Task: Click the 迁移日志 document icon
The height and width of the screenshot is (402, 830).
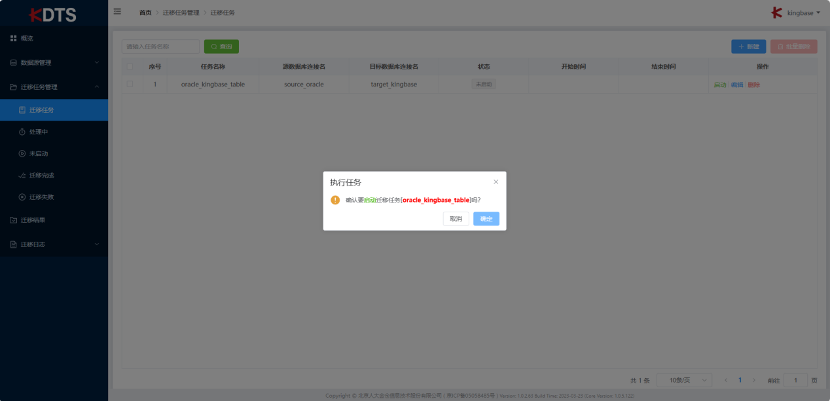Action: click(x=14, y=244)
